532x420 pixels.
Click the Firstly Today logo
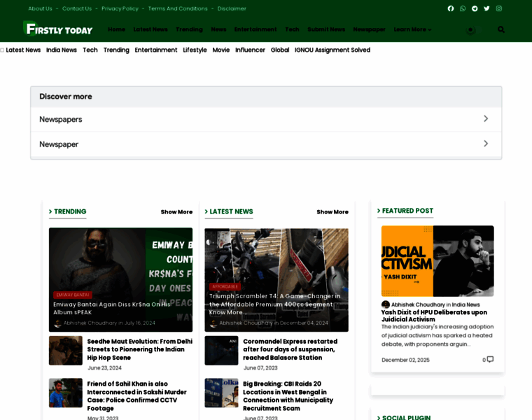[x=58, y=29]
